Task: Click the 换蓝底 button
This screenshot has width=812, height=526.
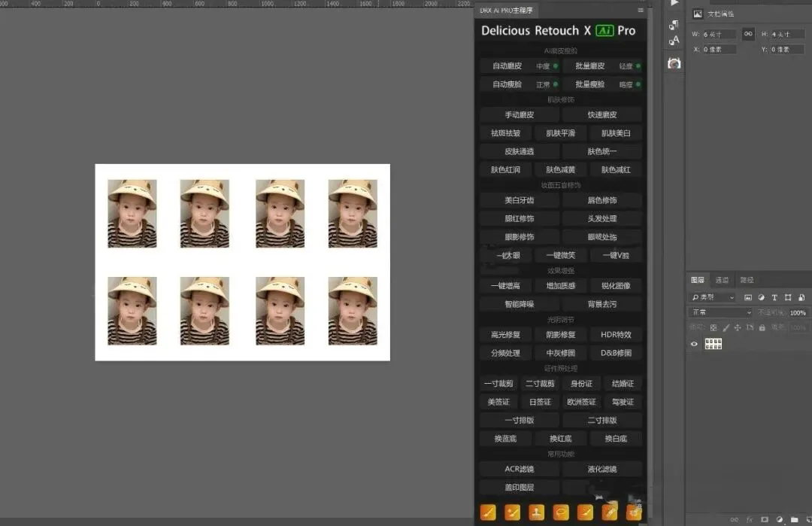Action: click(505, 439)
